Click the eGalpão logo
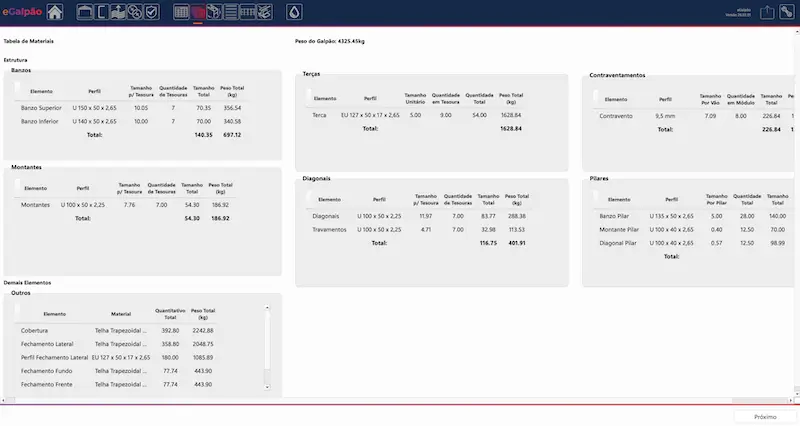Image resolution: width=800 pixels, height=426 pixels. (x=22, y=12)
